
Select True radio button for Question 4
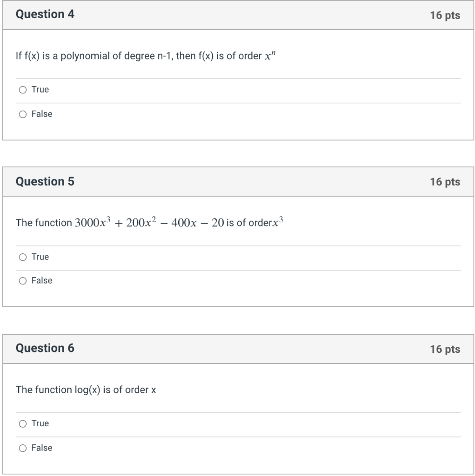(23, 90)
